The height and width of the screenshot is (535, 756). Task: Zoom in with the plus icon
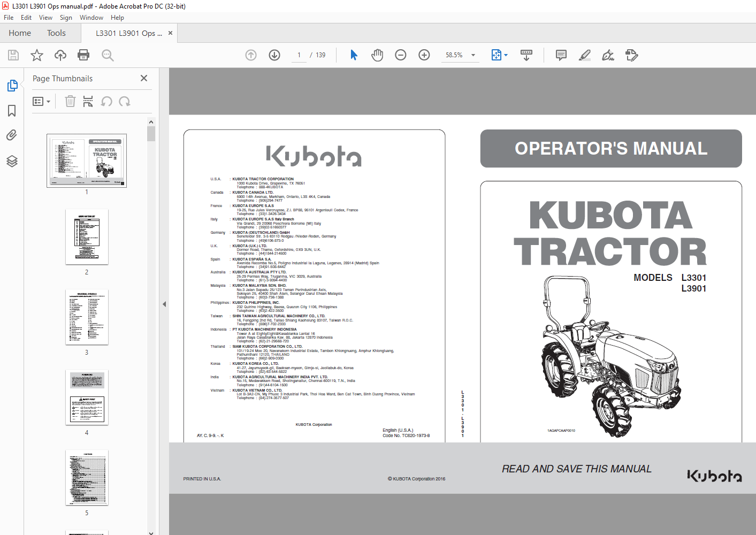point(424,55)
